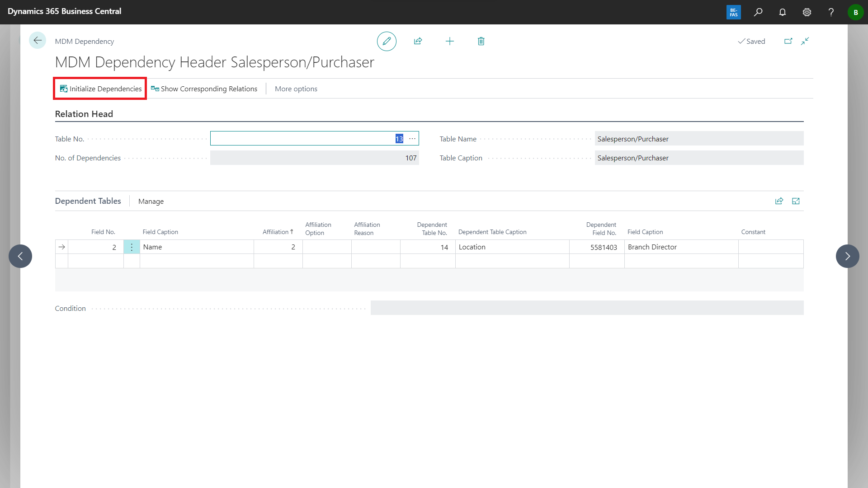Image resolution: width=868 pixels, height=488 pixels.
Task: Click Initialize Dependencies action
Action: tap(100, 89)
